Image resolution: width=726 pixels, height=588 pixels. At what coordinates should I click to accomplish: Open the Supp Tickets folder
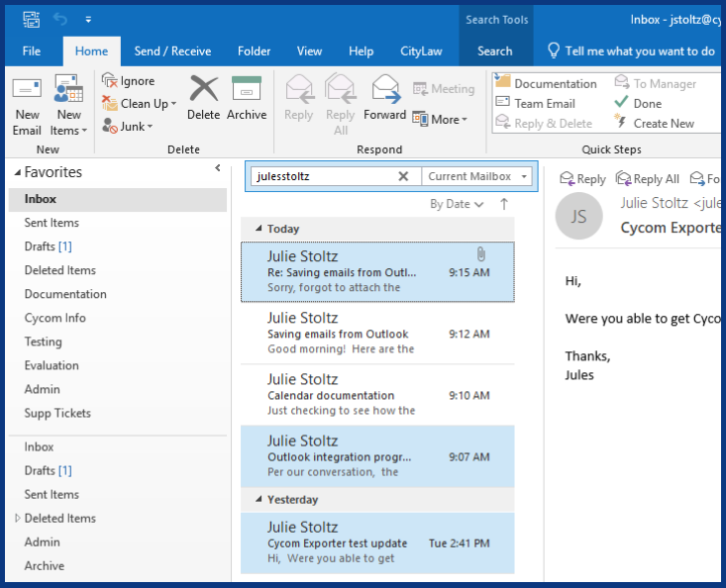coord(118,413)
